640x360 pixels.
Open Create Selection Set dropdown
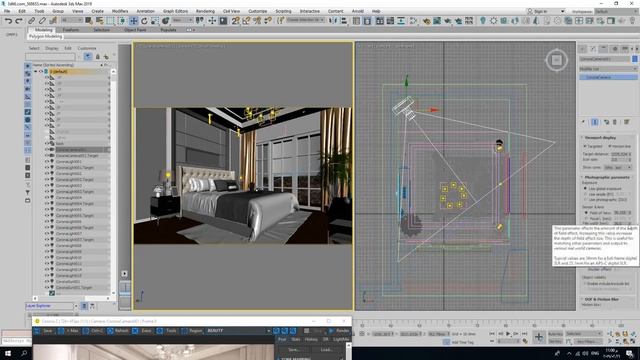click(x=305, y=20)
